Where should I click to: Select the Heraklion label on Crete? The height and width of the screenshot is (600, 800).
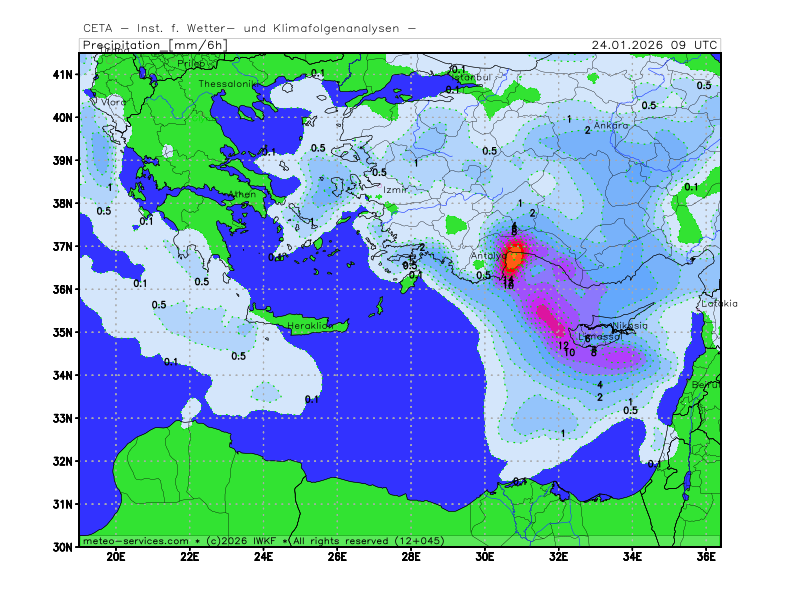pos(309,326)
